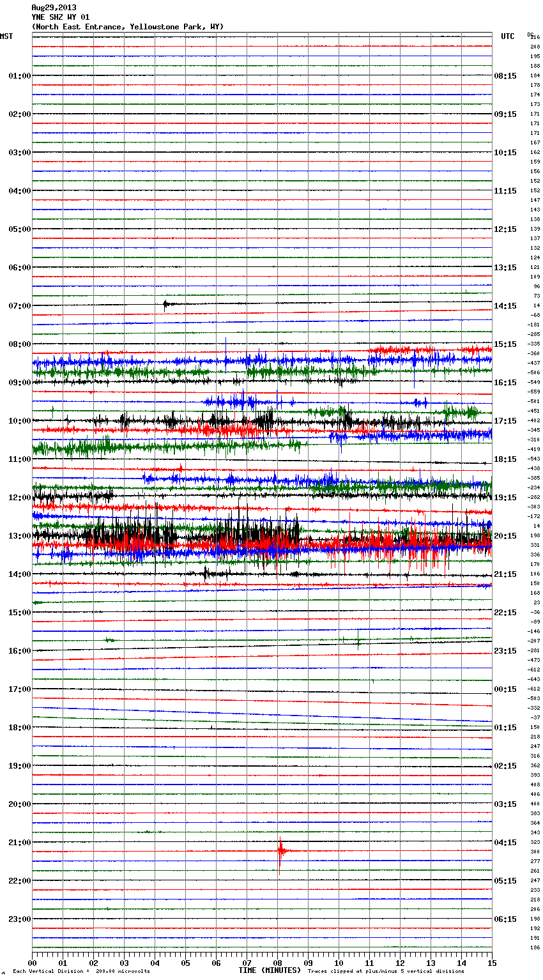The height and width of the screenshot is (980, 543).
Task: Click the 00:15 UTC time label
Action: point(505,689)
